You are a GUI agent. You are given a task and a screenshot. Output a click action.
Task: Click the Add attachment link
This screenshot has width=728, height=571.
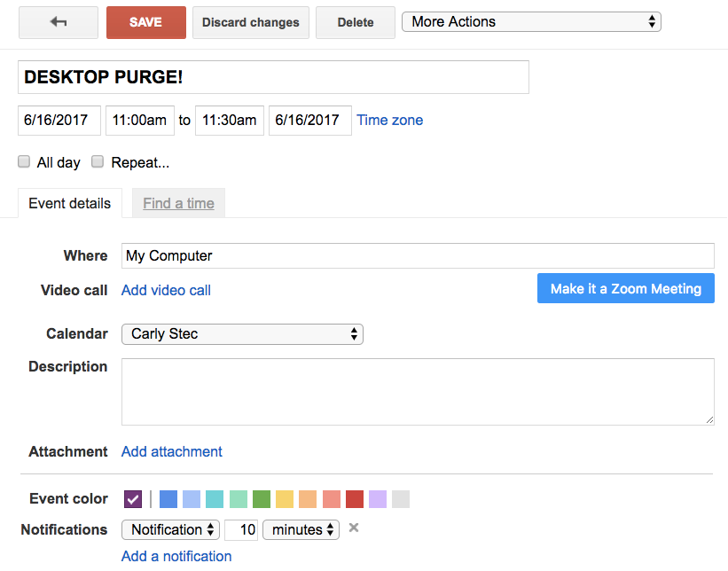(171, 451)
